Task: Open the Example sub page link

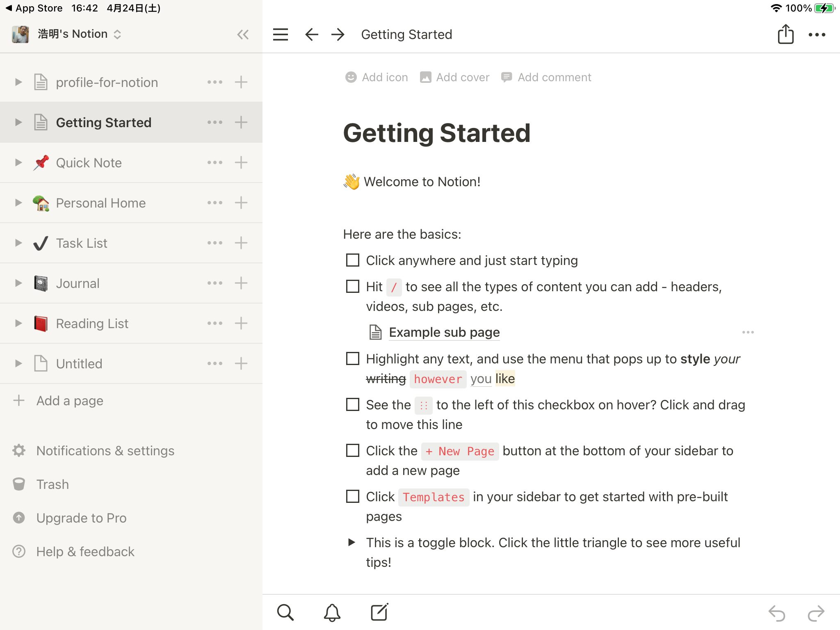Action: [x=444, y=332]
